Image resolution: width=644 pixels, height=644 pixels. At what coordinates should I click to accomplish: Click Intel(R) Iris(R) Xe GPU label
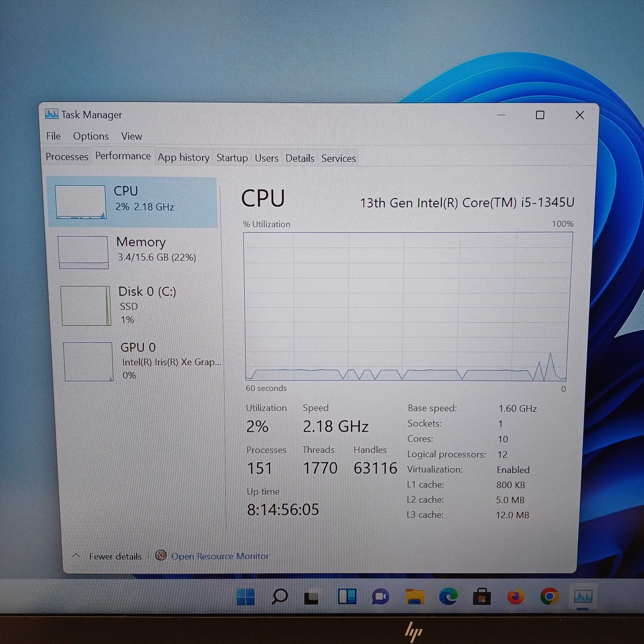click(x=172, y=362)
